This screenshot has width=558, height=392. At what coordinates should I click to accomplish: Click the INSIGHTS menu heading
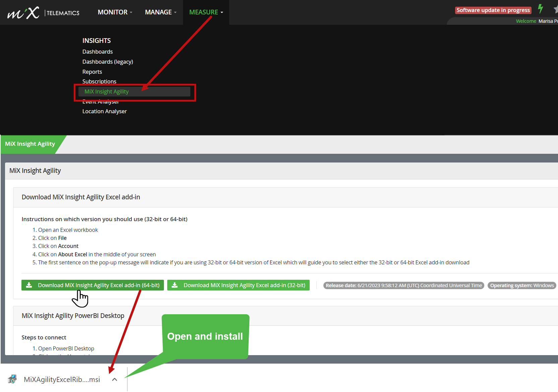click(x=97, y=41)
